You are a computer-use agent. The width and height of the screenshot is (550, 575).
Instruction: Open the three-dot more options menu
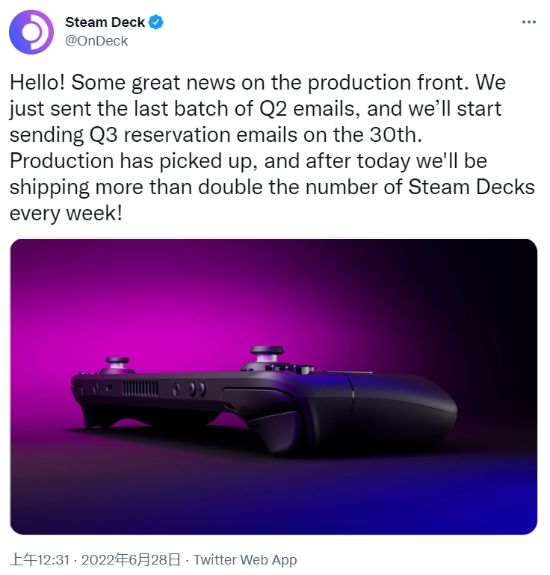pyautogui.click(x=529, y=22)
